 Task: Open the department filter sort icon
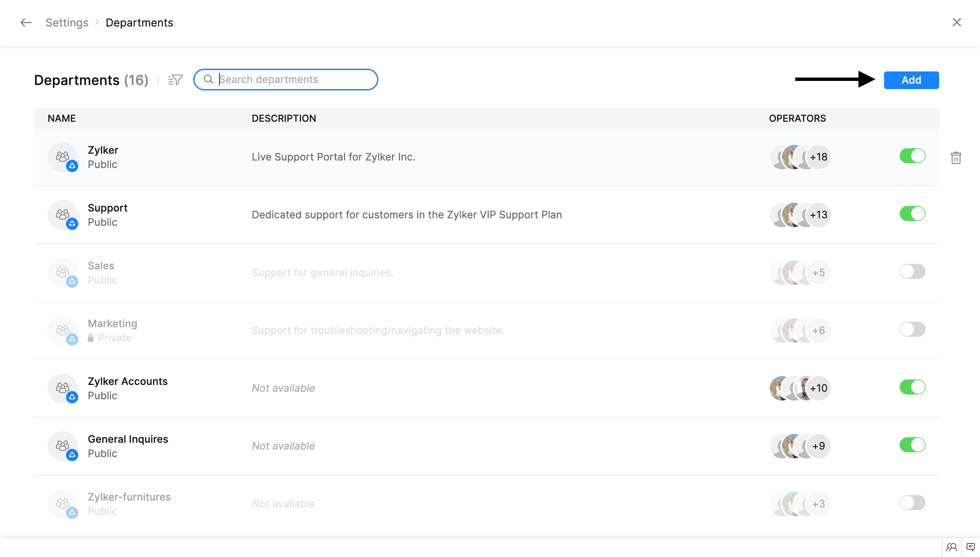175,80
